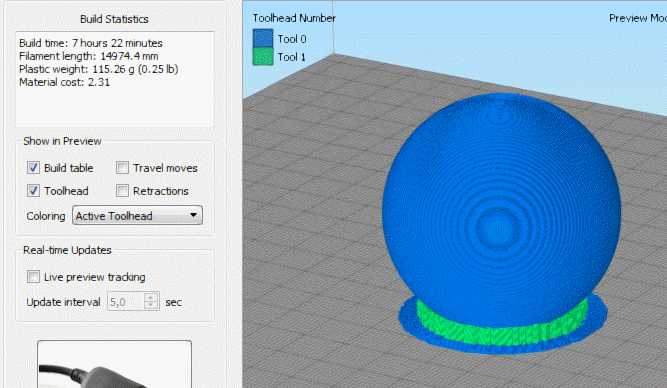The width and height of the screenshot is (667, 388).
Task: Click the printer thumbnail image at bottom
Action: [114, 365]
